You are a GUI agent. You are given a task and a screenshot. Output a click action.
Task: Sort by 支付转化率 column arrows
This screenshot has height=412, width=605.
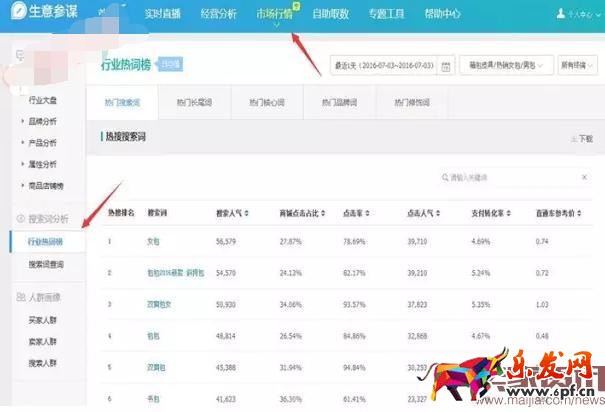tap(509, 213)
